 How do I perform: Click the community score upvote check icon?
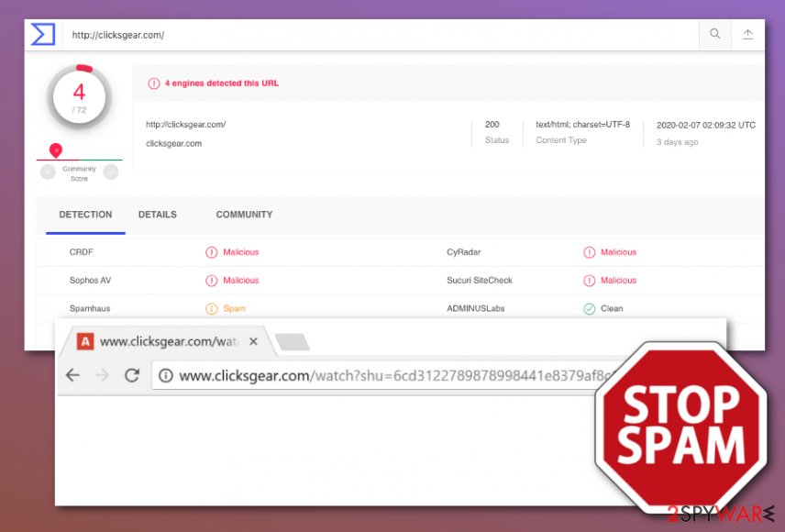click(x=111, y=172)
